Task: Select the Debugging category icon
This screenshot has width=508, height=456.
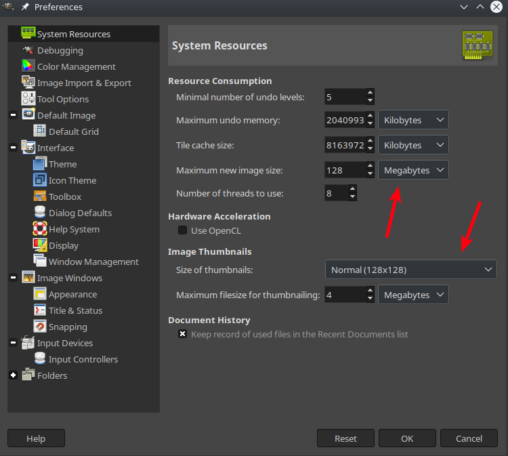Action: (x=28, y=50)
